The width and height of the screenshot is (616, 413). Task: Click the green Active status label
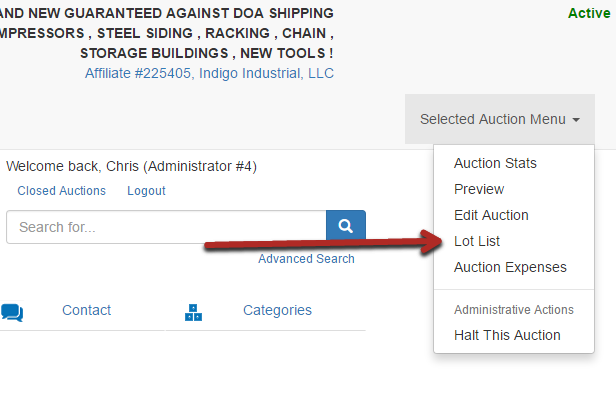pos(589,13)
